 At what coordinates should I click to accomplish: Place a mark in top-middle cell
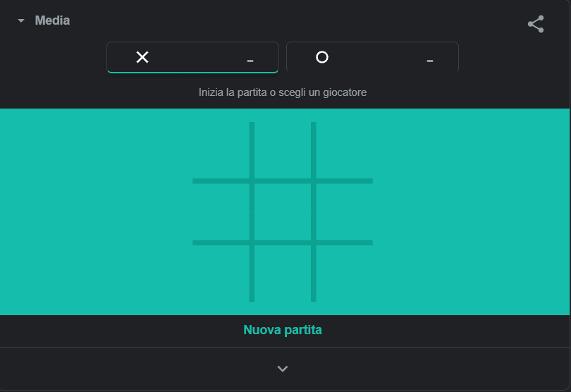pyautogui.click(x=283, y=150)
